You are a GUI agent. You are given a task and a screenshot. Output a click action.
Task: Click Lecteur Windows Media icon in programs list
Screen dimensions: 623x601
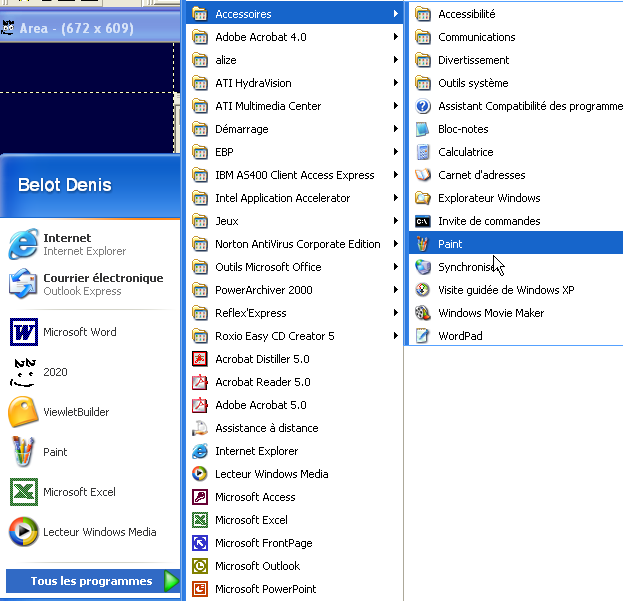click(200, 474)
